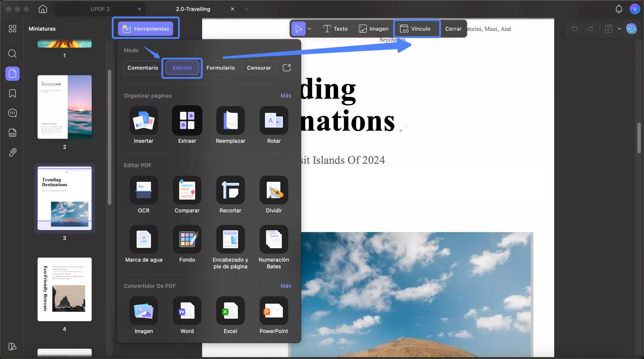Select the page thumbnails panel icon
The image size is (644, 359).
click(x=12, y=74)
